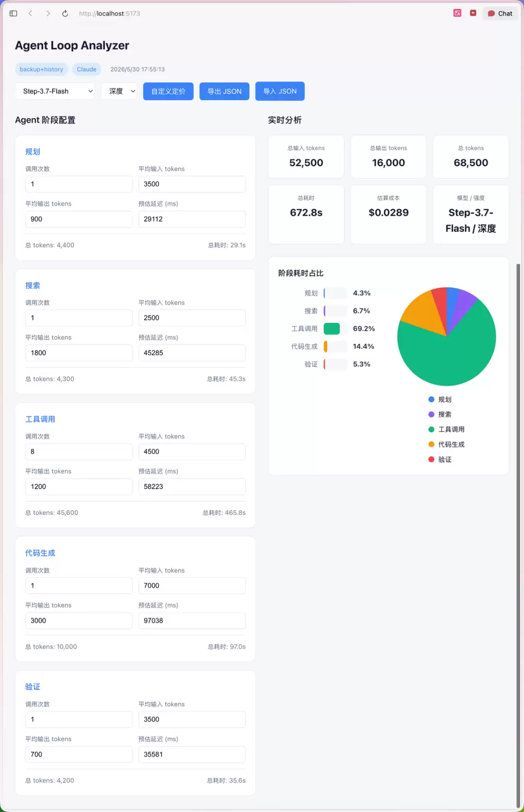Click the backup+history tag
The width and height of the screenshot is (524, 812).
pyautogui.click(x=41, y=69)
